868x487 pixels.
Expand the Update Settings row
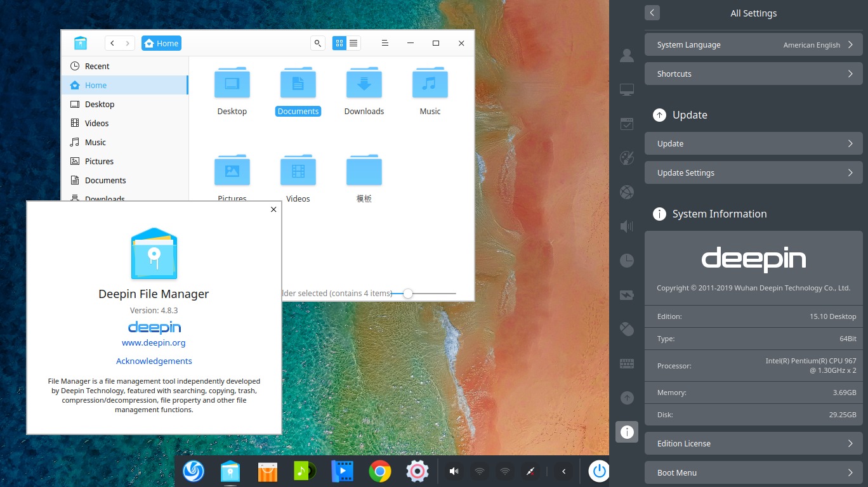tap(754, 173)
